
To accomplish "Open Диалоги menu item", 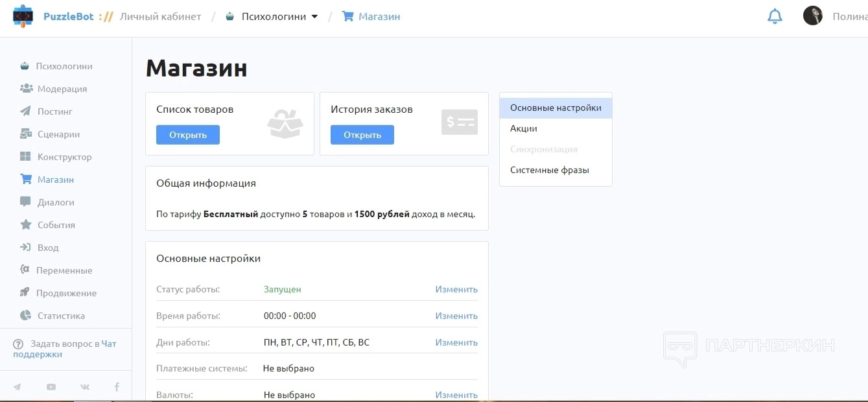I will [x=56, y=202].
